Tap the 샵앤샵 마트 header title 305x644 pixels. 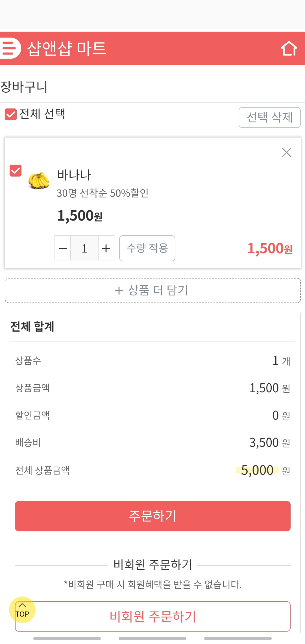pyautogui.click(x=67, y=48)
